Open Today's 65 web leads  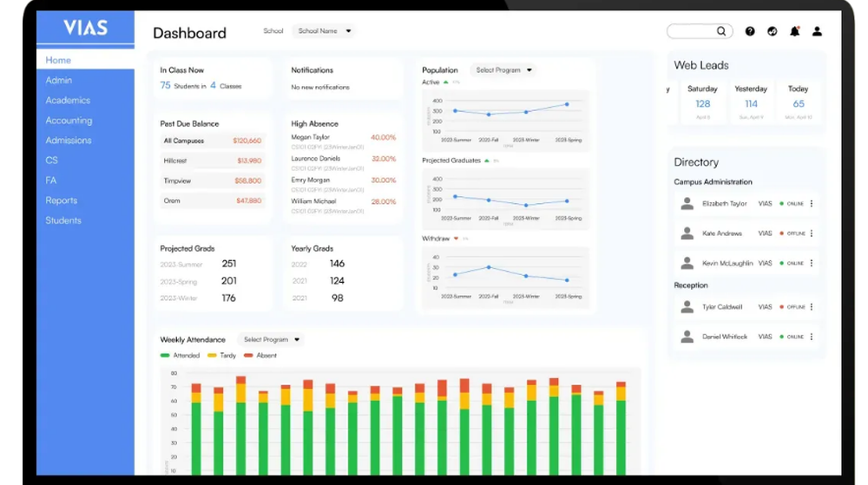[x=799, y=104]
